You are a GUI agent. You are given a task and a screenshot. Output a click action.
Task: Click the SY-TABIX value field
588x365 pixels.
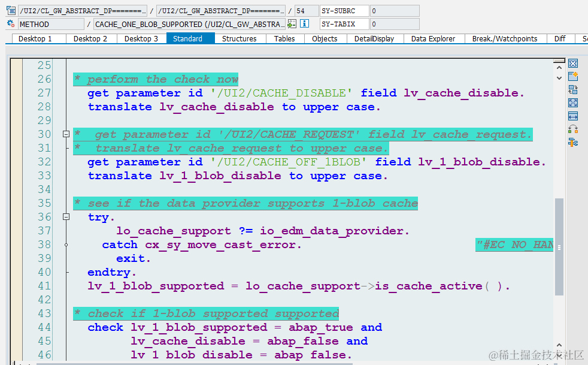tap(395, 24)
